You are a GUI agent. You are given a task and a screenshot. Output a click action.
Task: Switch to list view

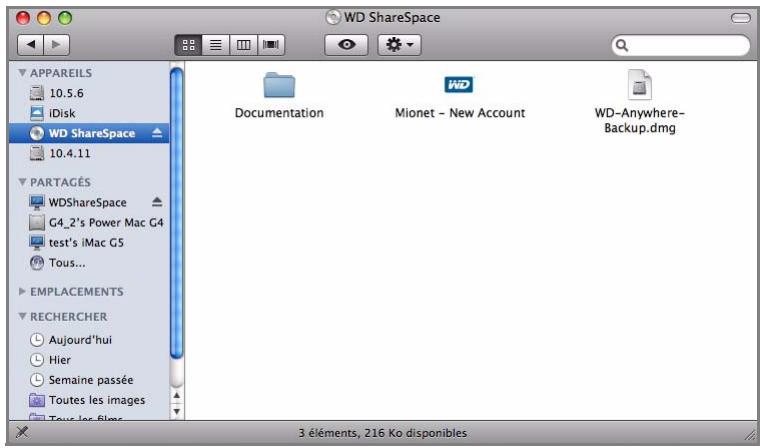point(216,45)
